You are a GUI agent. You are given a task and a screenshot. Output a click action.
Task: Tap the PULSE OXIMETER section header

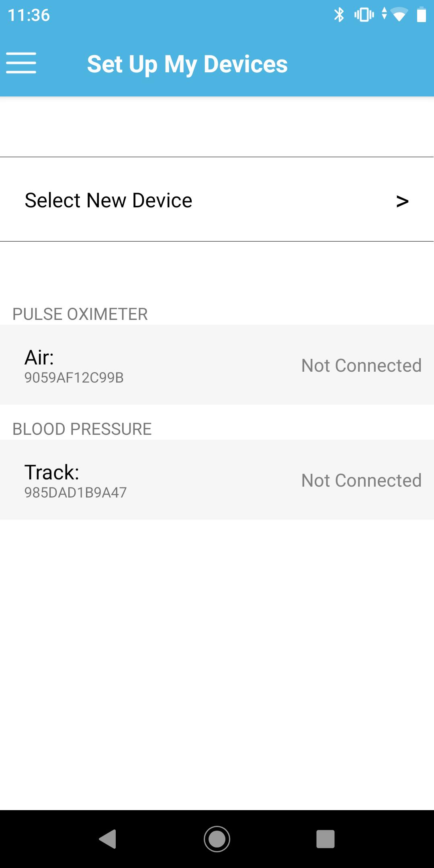click(80, 314)
